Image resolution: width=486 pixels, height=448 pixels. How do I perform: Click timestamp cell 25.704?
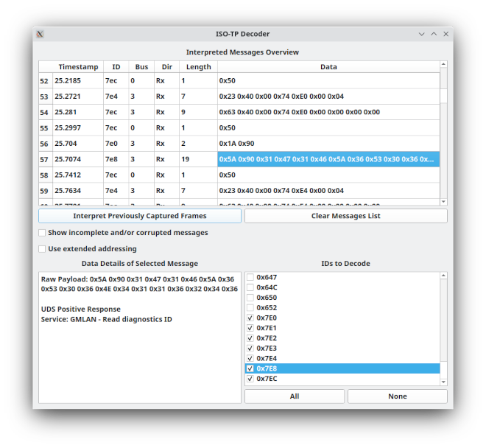tap(78, 144)
